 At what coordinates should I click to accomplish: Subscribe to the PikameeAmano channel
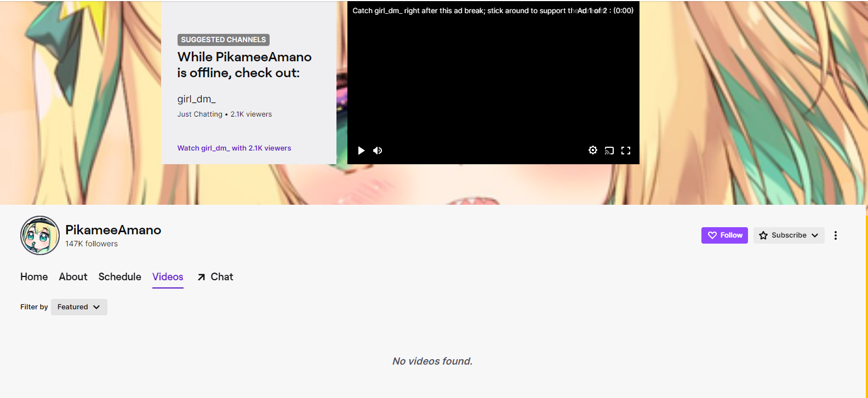click(x=789, y=235)
